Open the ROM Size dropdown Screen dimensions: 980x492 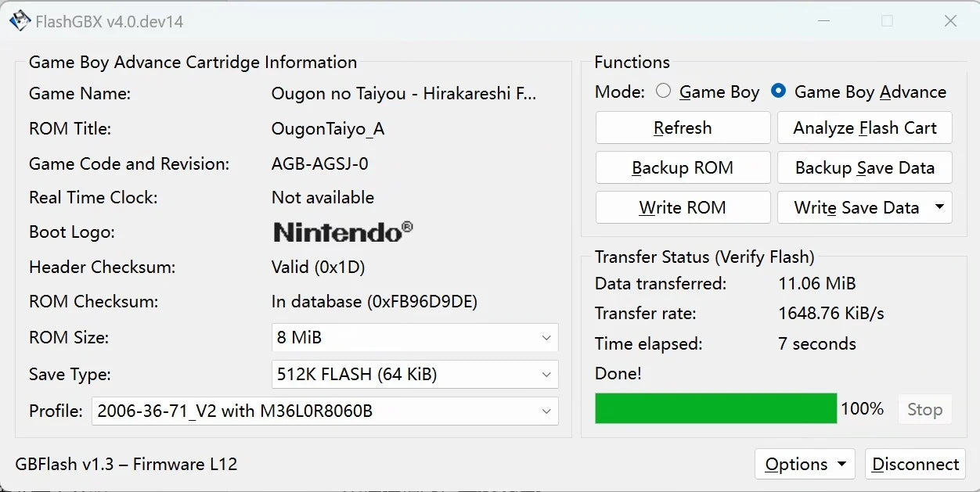414,337
